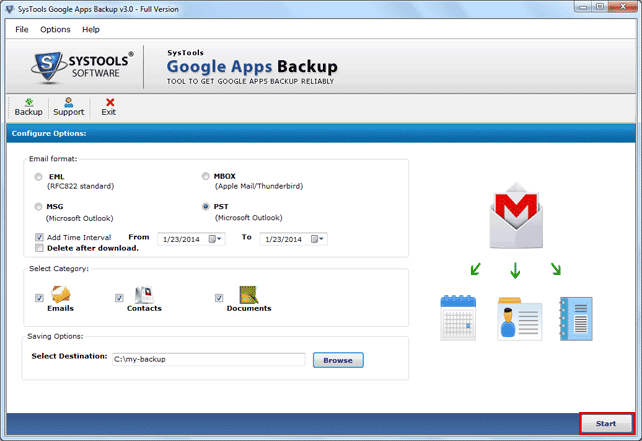Screen dimensions: 642x441
Task: Open the To date calendar dropdown
Action: click(317, 239)
